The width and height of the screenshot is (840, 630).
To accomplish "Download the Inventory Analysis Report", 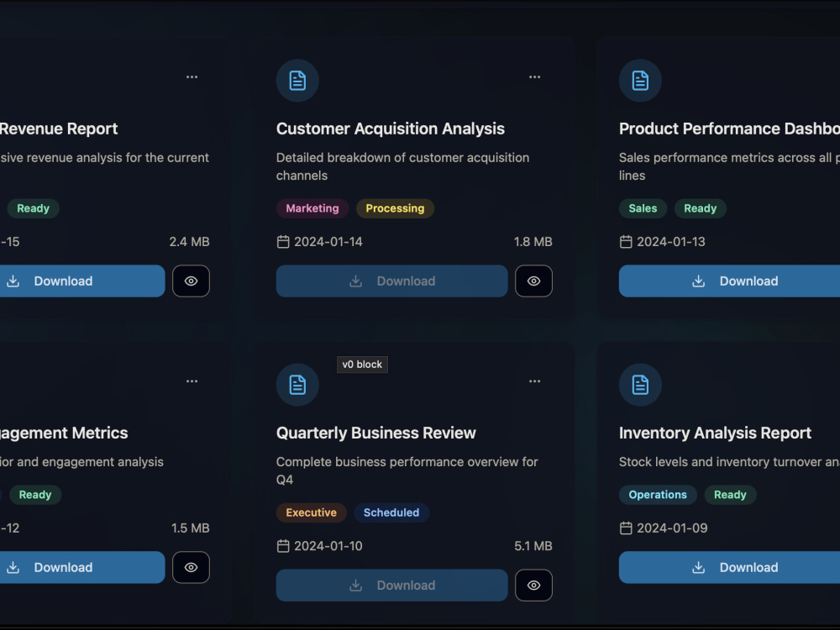I will [729, 567].
